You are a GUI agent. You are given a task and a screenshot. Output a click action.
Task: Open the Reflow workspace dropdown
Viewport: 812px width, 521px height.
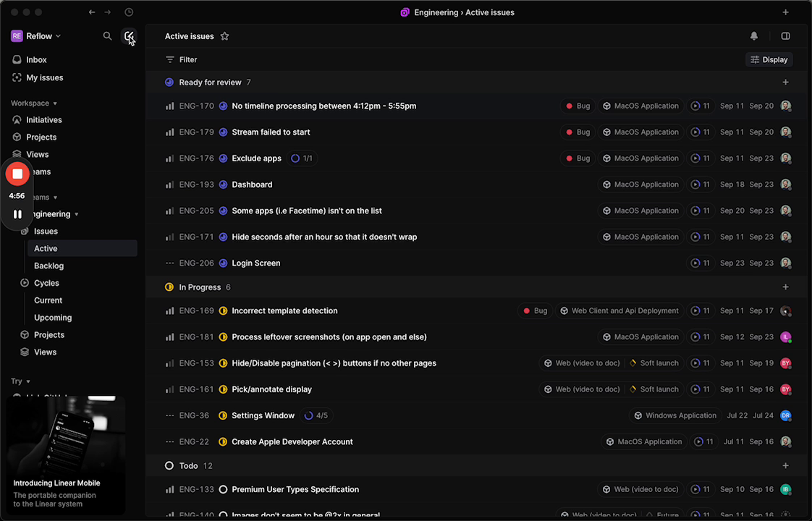[36, 36]
